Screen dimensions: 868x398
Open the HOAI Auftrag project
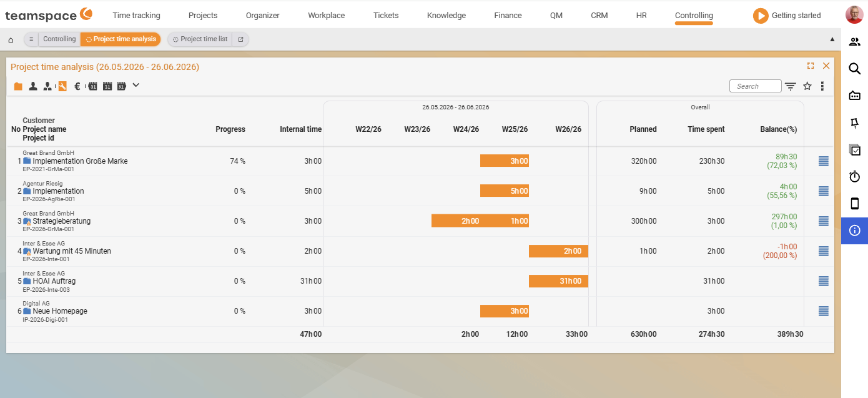[x=54, y=281]
